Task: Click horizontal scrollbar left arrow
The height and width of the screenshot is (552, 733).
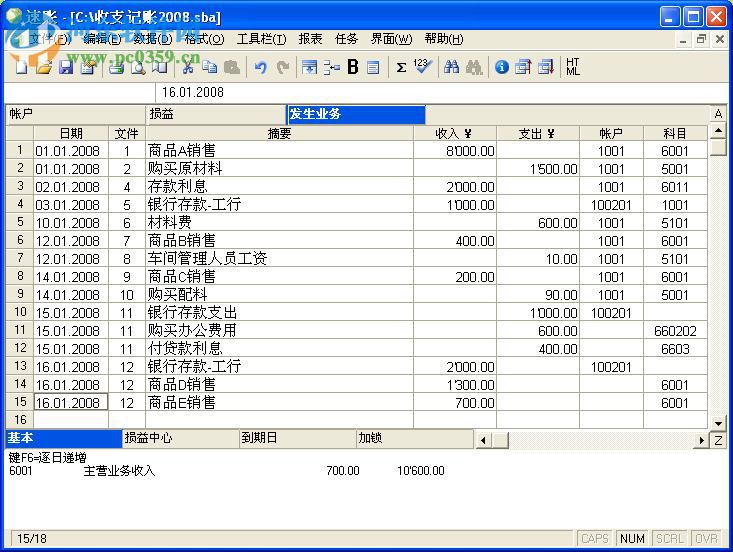Action: click(483, 440)
